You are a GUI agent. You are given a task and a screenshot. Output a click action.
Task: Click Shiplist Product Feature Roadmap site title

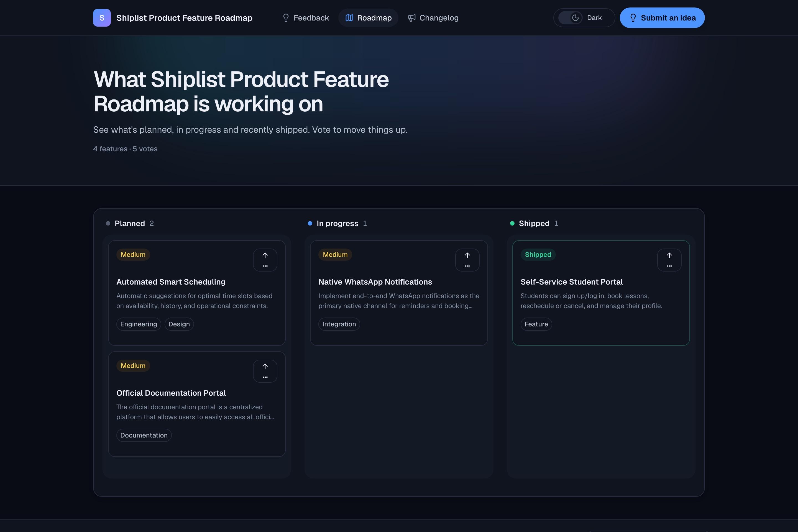tap(184, 18)
